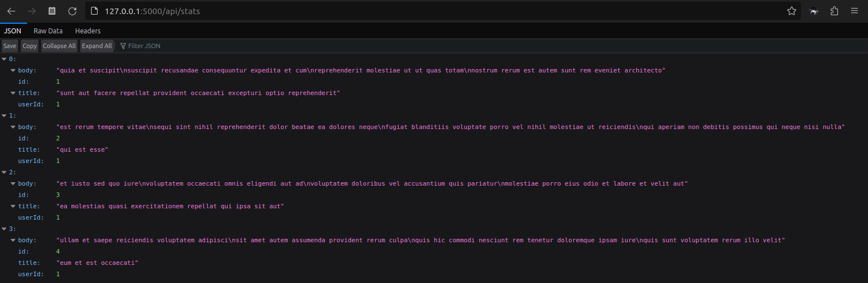Open the clipboard notes toolbar icon

(x=52, y=11)
